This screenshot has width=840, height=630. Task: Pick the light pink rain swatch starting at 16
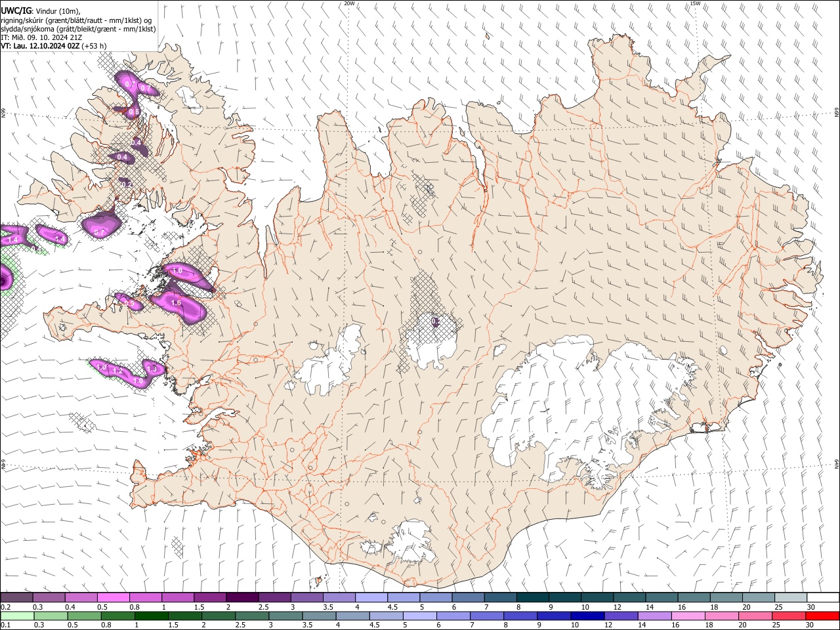[x=688, y=616]
